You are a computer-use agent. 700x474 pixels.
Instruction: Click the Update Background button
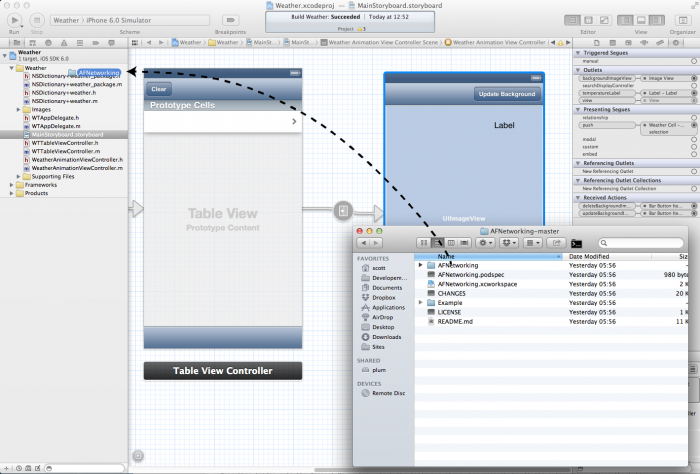click(507, 94)
